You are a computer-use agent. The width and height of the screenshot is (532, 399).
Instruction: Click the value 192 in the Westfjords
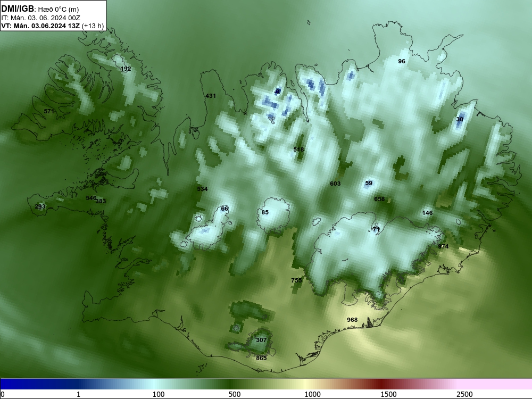point(126,69)
